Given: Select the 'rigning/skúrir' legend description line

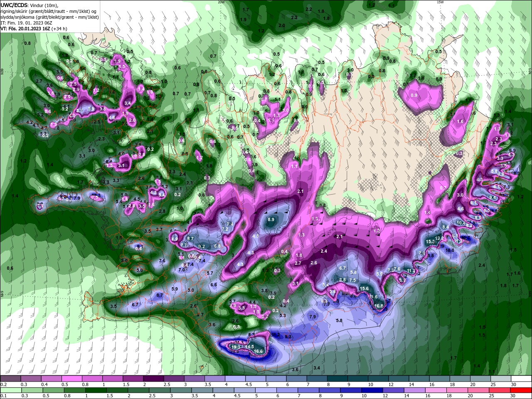Looking at the screenshot, I should point(48,11).
